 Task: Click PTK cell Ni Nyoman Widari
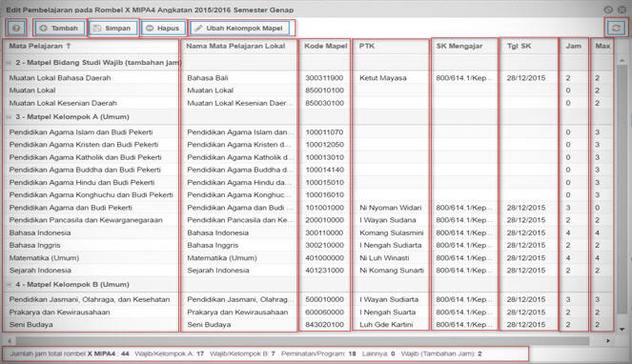click(391, 208)
